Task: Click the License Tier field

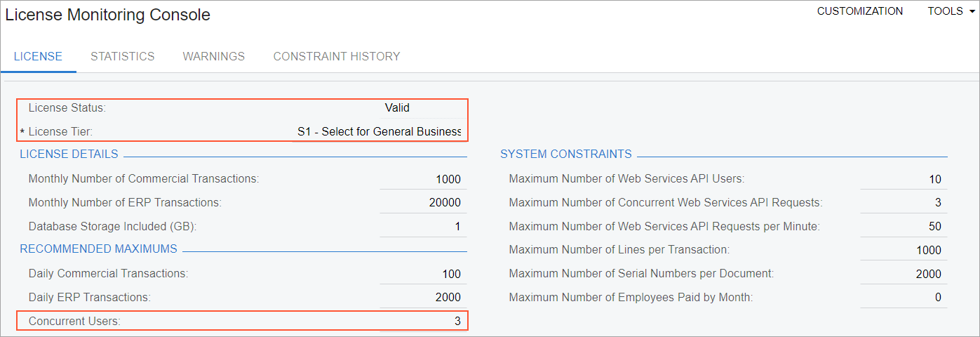Action: 378,131
